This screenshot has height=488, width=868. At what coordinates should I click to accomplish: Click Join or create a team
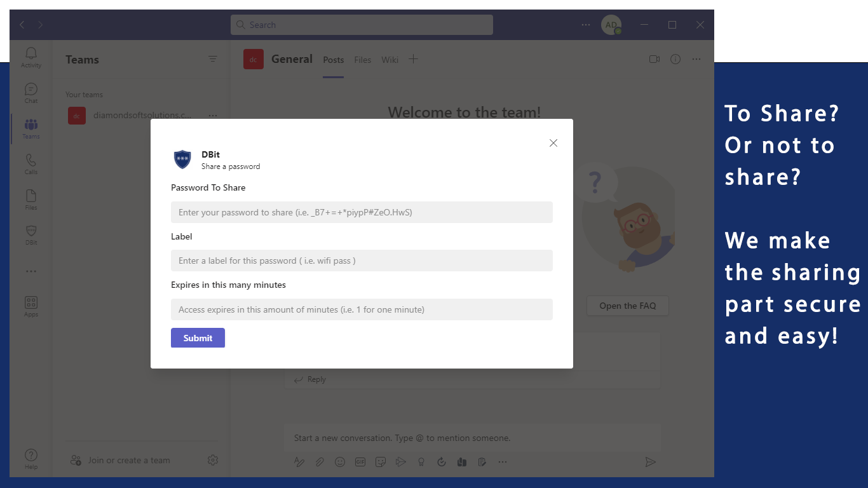tap(120, 460)
